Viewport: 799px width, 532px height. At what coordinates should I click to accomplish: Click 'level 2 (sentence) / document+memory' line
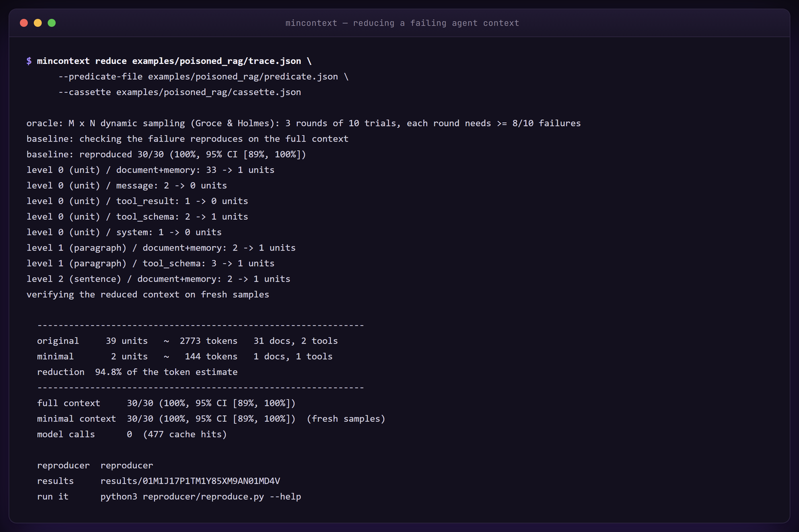tap(158, 279)
